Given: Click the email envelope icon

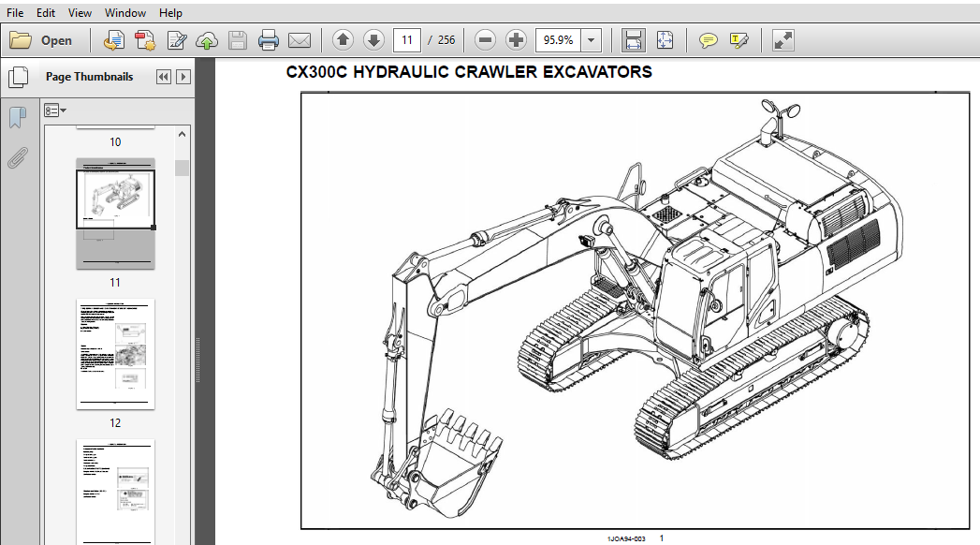Looking at the screenshot, I should point(300,40).
